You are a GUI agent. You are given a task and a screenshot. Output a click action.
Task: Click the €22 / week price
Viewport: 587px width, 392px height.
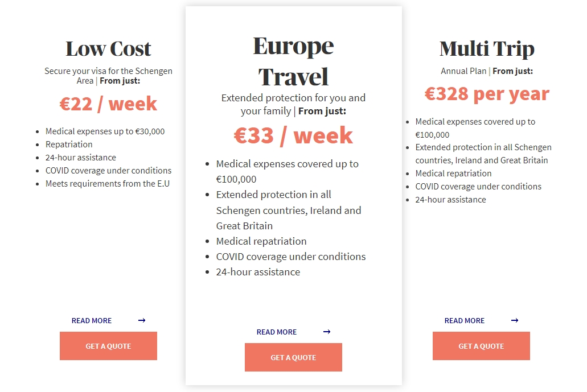(x=108, y=104)
